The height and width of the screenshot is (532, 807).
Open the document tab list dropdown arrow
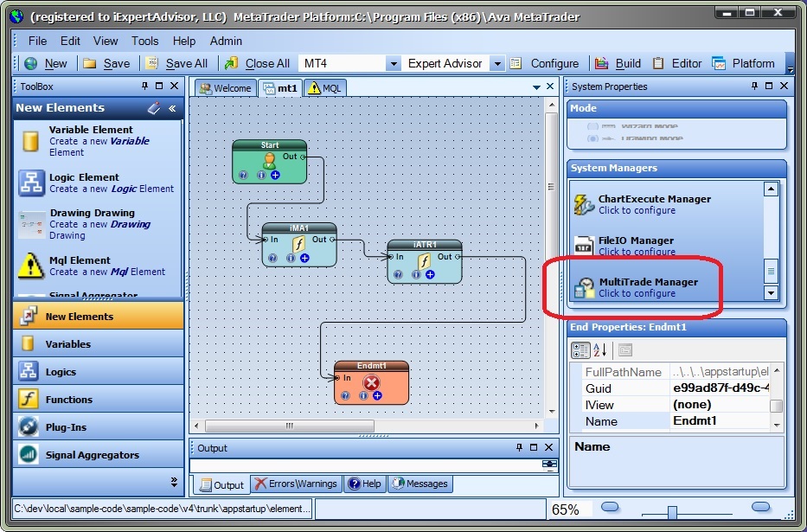point(536,87)
